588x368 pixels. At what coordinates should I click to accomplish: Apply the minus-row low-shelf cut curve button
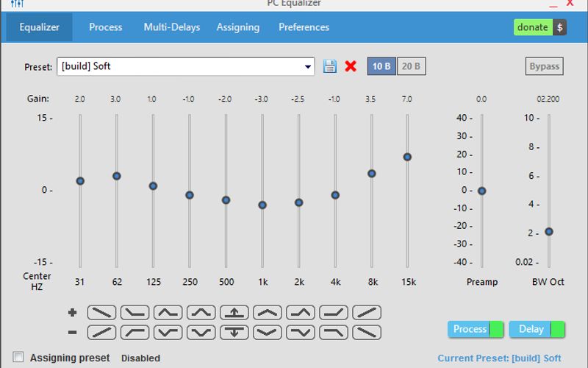coord(135,333)
